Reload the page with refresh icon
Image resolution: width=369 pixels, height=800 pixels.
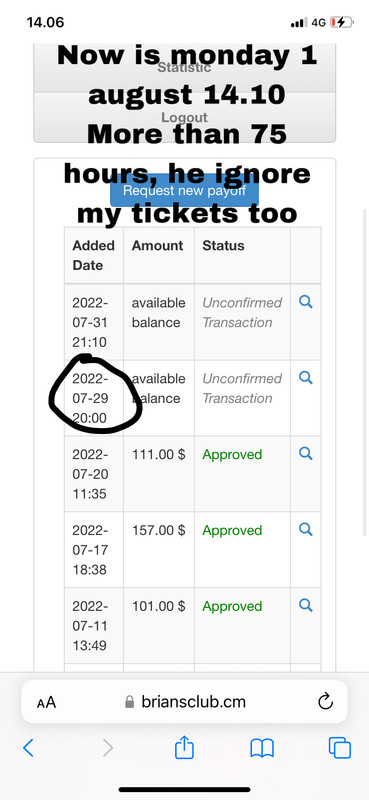pos(325,702)
